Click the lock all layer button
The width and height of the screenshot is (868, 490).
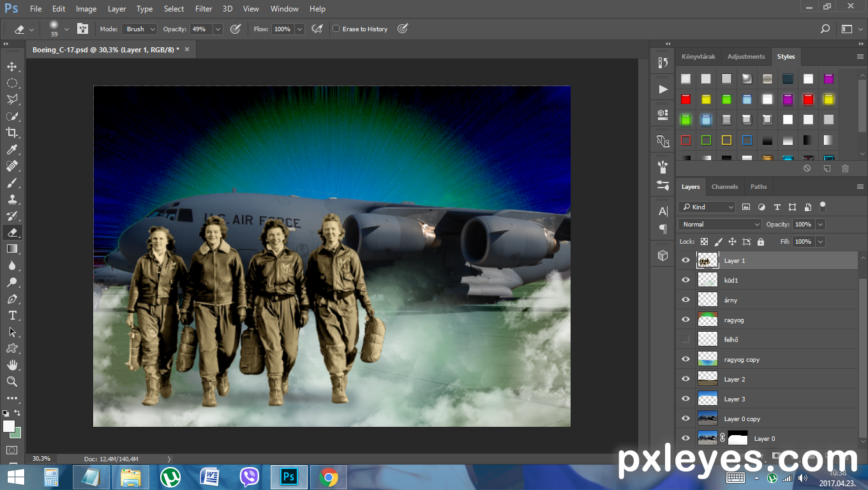click(761, 242)
